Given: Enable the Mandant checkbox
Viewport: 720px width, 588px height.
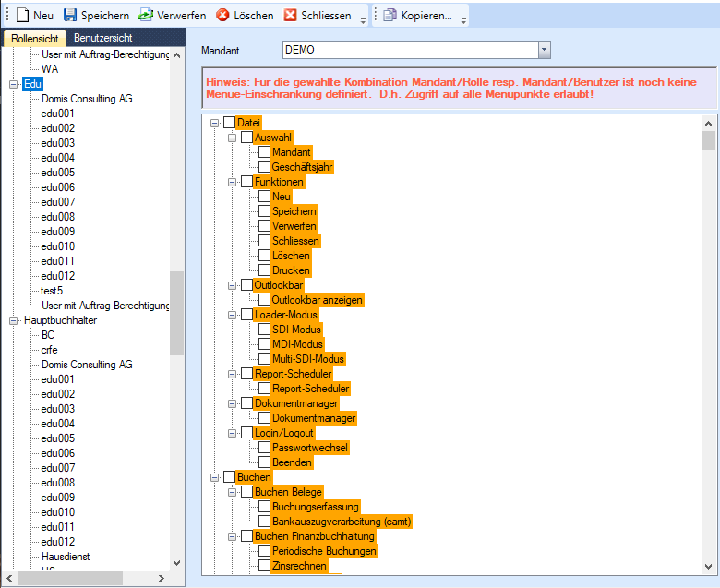Looking at the screenshot, I should [x=265, y=152].
